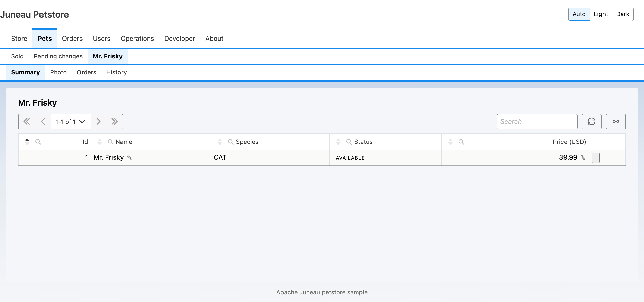Click the Mr. Frisky name cell text
Viewport: 644px width, 302px height.
[x=109, y=157]
